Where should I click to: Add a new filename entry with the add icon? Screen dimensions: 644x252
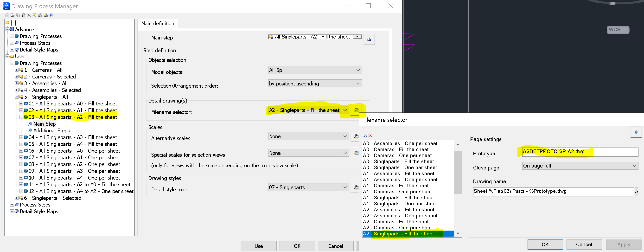365,136
